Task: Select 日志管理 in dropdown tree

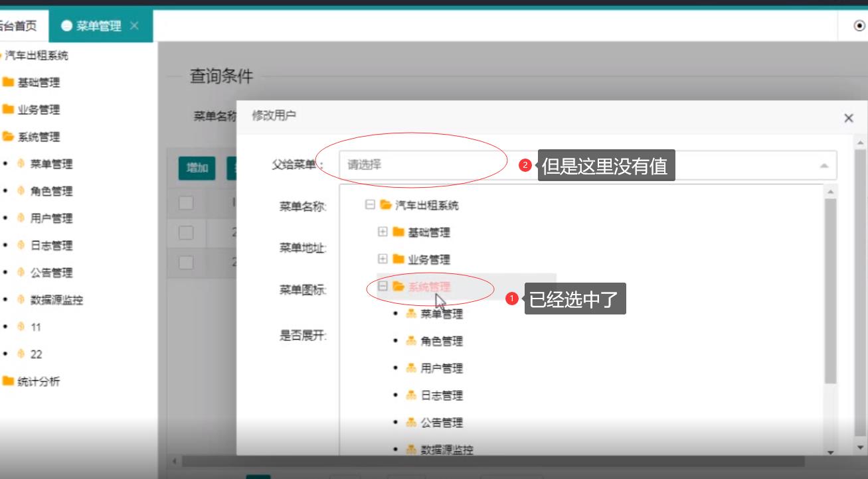Action: [x=442, y=395]
